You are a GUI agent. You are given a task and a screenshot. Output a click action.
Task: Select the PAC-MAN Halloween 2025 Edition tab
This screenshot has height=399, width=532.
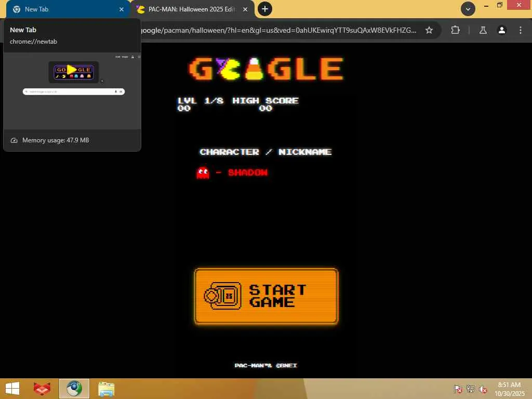pyautogui.click(x=192, y=9)
